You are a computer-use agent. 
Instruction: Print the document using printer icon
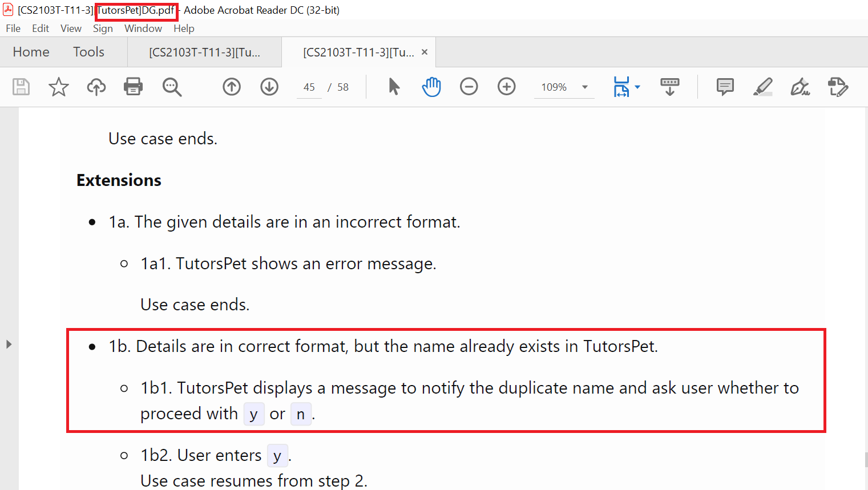click(x=133, y=87)
